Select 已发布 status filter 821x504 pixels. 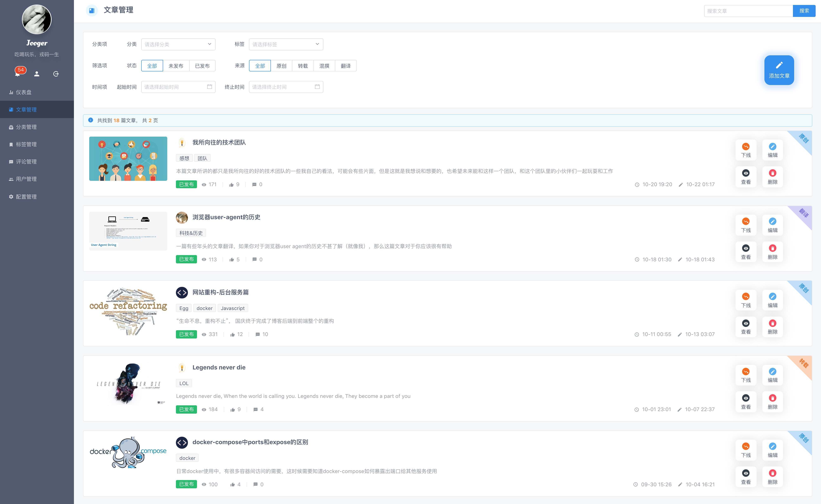pos(202,66)
